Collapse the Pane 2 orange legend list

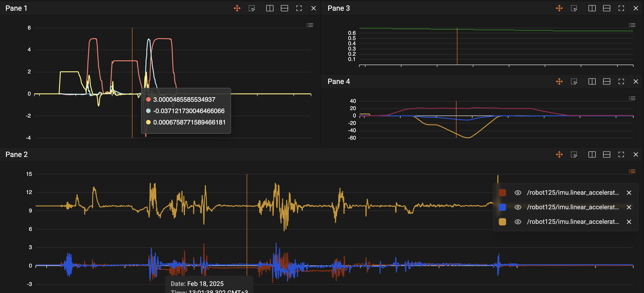632,171
